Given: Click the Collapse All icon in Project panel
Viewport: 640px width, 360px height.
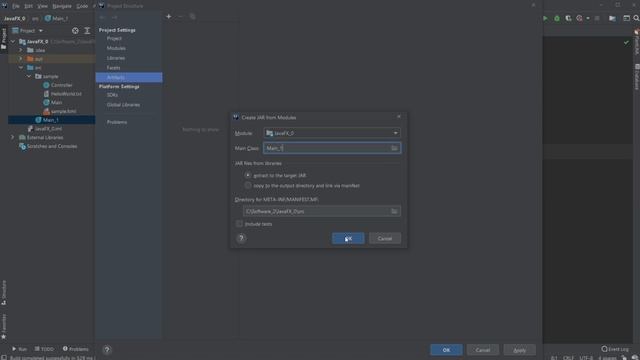Looking at the screenshot, I should point(87,31).
